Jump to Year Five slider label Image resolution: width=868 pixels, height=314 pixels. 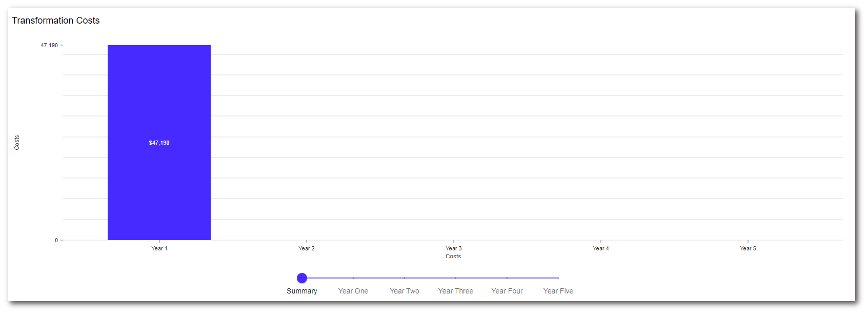(x=558, y=291)
